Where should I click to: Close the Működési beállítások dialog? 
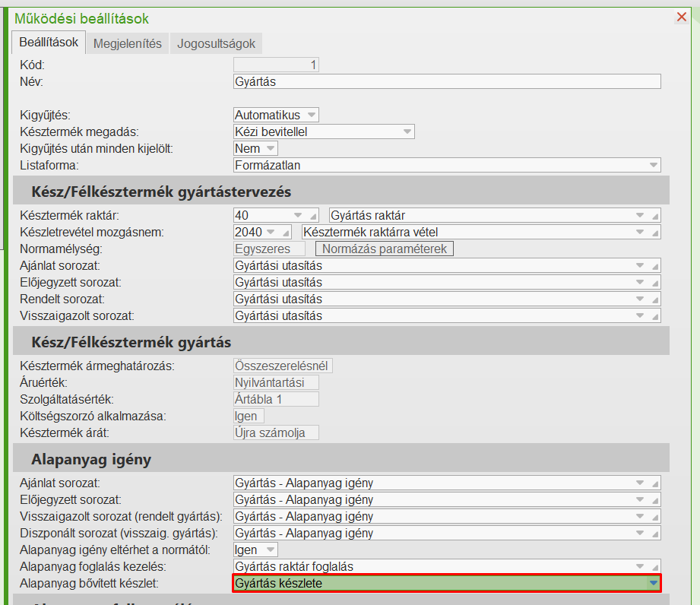point(681,17)
